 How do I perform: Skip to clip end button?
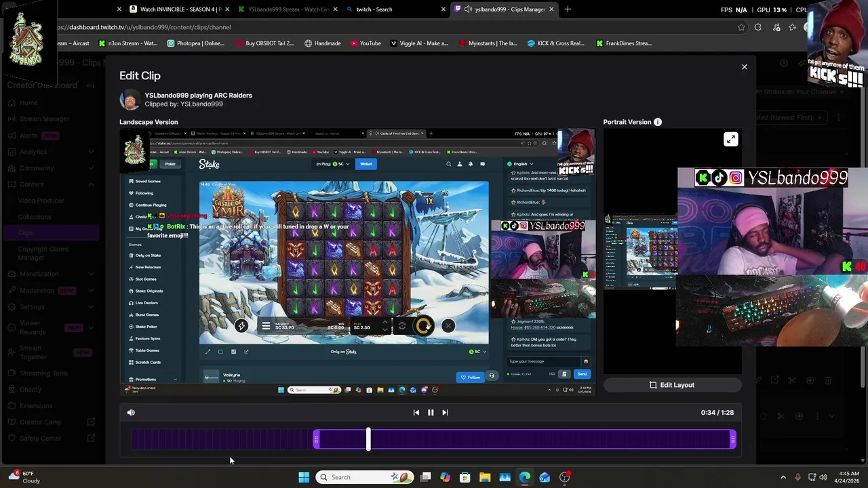(445, 412)
